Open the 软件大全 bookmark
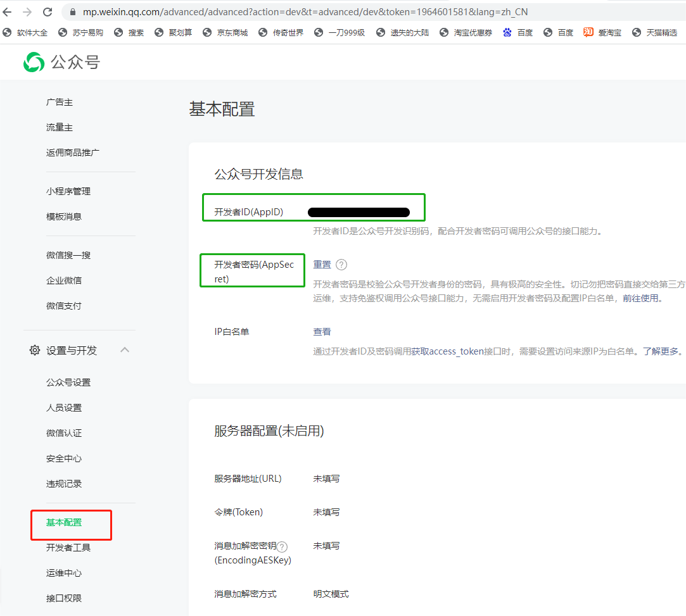The height and width of the screenshot is (616, 686). [25, 32]
